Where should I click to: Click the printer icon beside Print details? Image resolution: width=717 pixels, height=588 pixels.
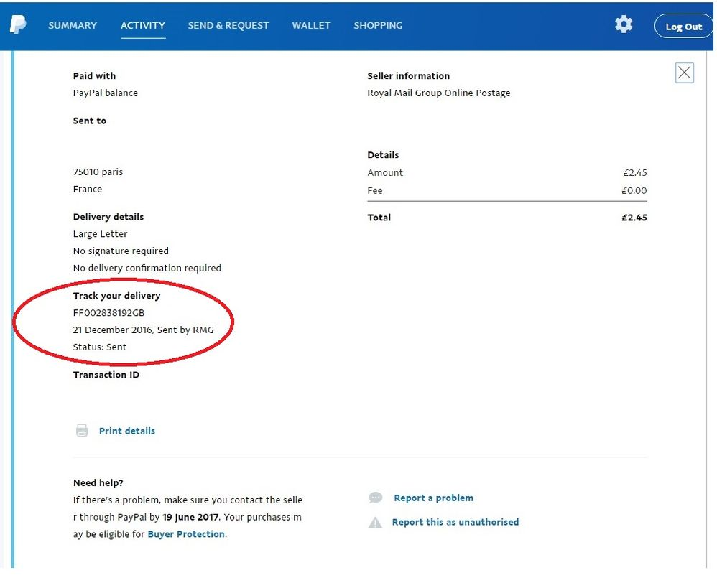(82, 430)
